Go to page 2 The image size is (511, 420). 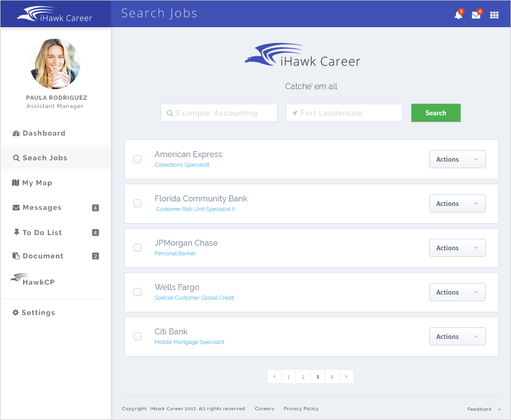point(303,377)
